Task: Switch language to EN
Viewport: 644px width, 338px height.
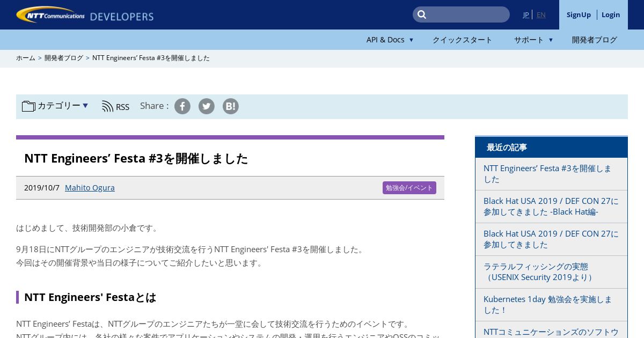Action: tap(541, 14)
